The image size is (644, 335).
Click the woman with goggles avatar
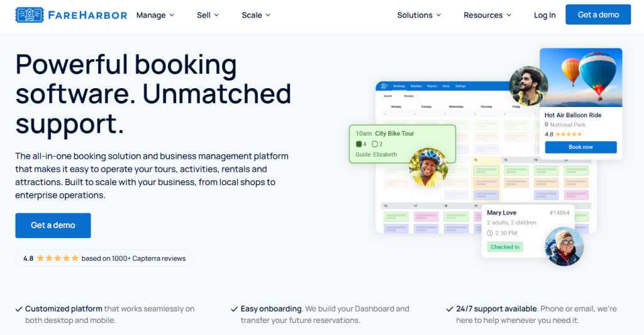coord(564,246)
